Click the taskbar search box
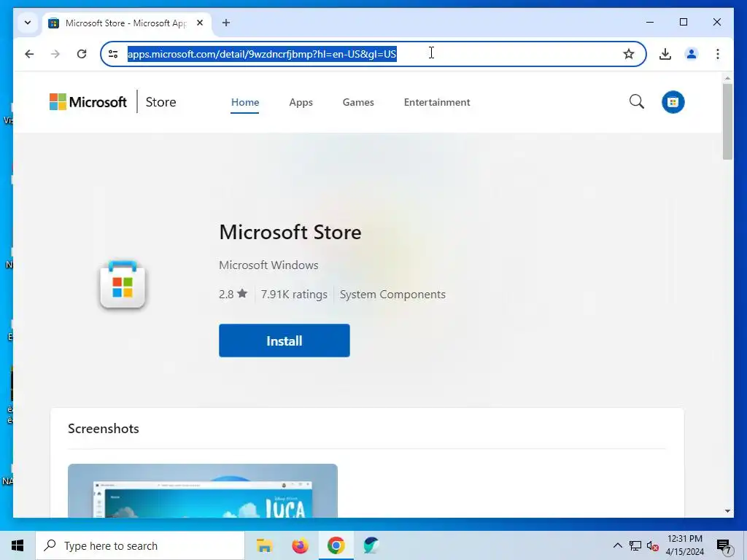Viewport: 747px width, 560px height. click(x=140, y=545)
